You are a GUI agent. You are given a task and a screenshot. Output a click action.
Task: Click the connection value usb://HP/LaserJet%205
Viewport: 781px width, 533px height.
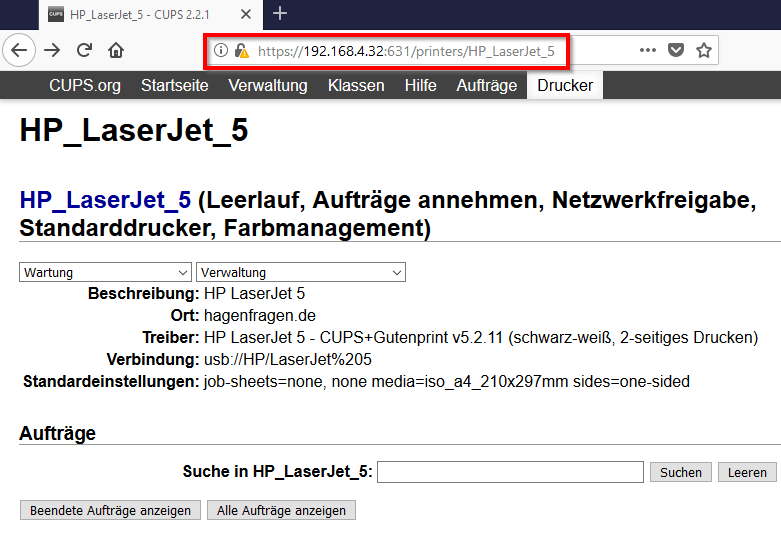point(288,359)
